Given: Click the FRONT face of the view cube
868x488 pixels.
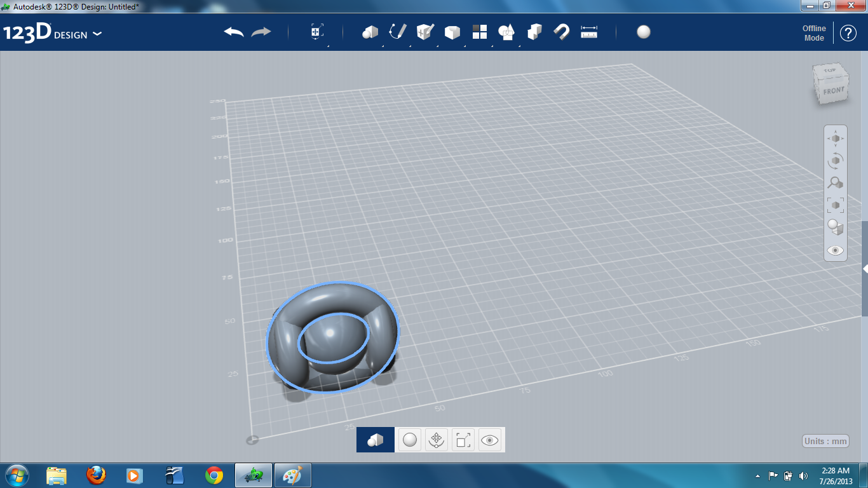Looking at the screenshot, I should pyautogui.click(x=833, y=91).
